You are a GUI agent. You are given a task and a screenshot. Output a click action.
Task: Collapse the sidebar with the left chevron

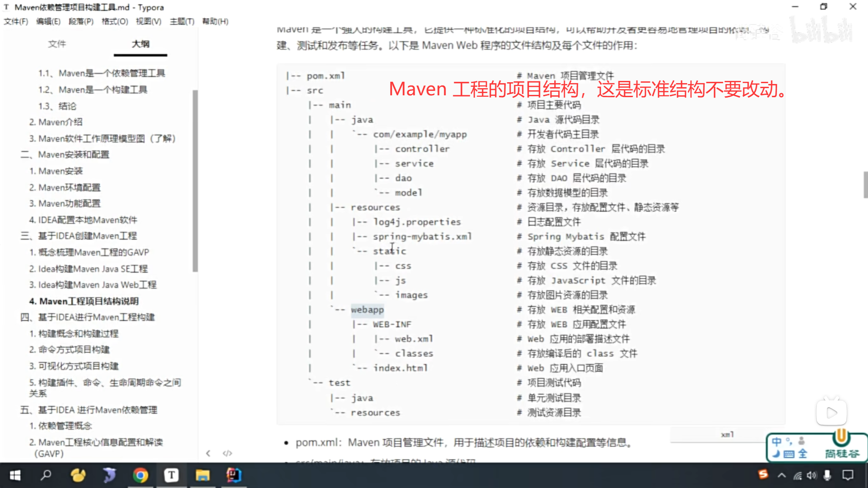208,453
